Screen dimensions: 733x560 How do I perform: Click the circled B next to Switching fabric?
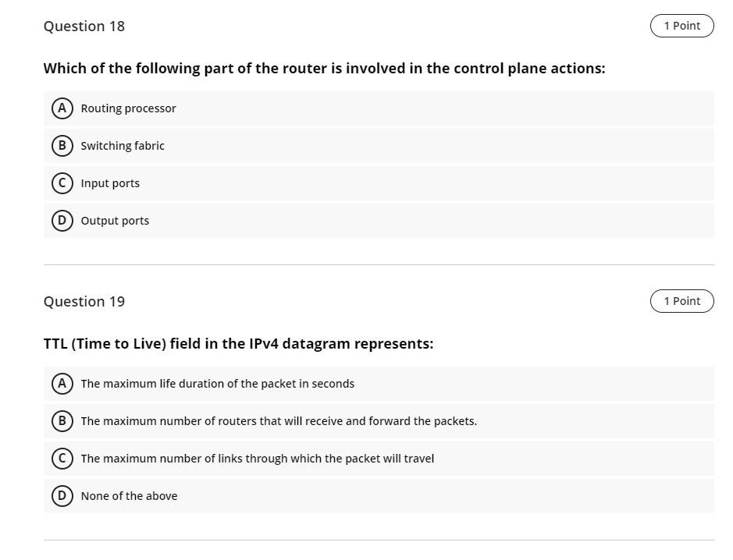62,146
